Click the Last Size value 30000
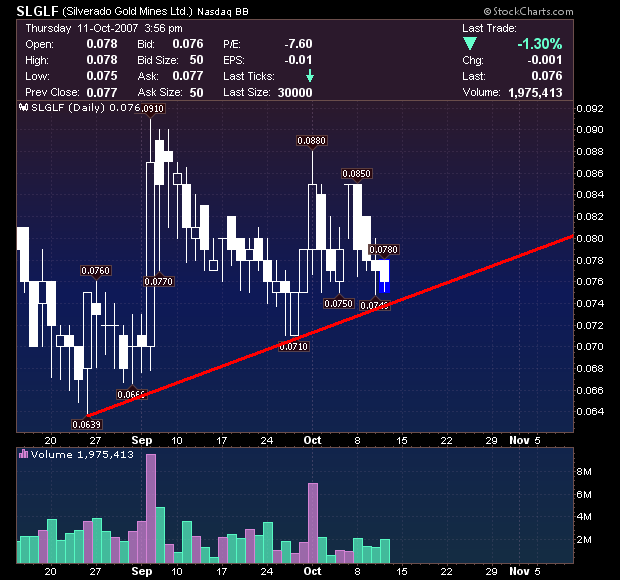The width and height of the screenshot is (620, 580). (295, 93)
